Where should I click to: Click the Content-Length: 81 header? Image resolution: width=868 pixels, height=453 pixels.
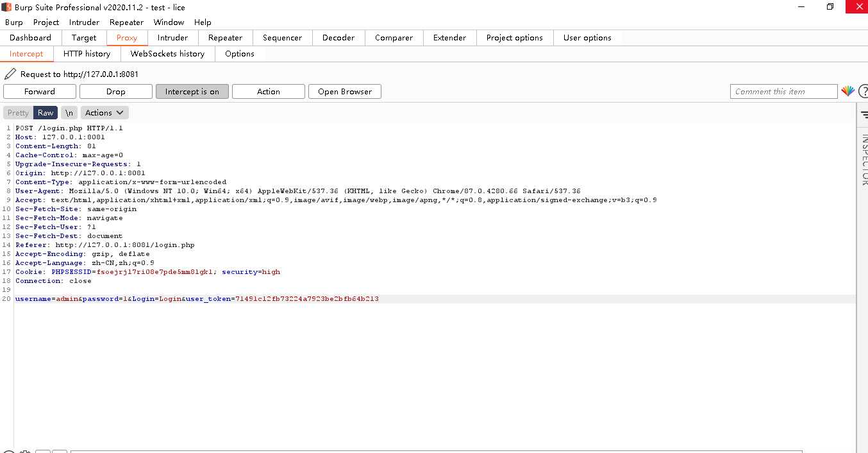click(56, 146)
